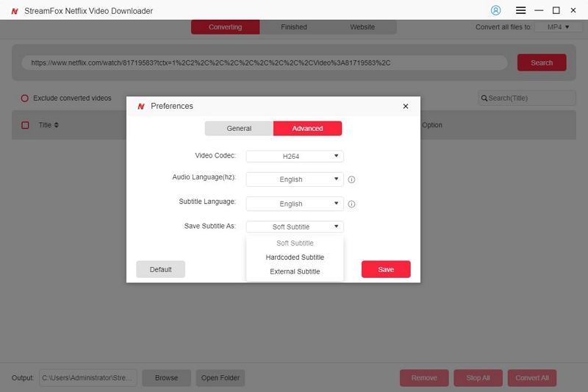Toggle Exclude converted videos option

coord(25,99)
